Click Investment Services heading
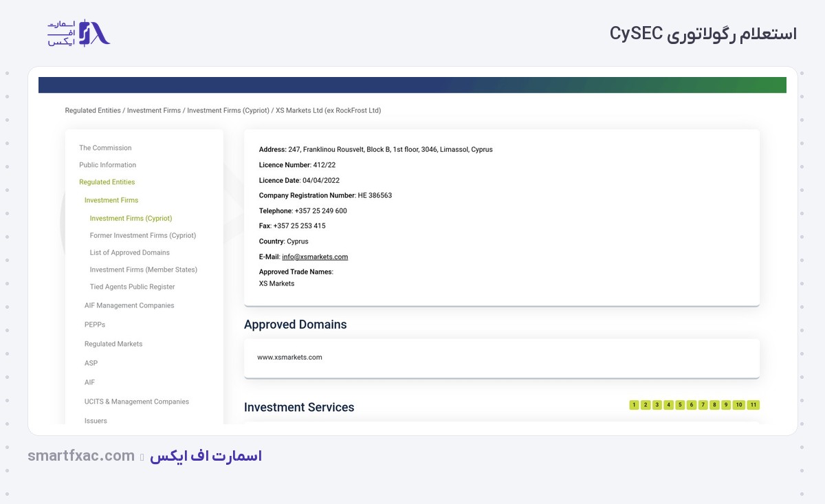This screenshot has width=825, height=504. click(299, 407)
